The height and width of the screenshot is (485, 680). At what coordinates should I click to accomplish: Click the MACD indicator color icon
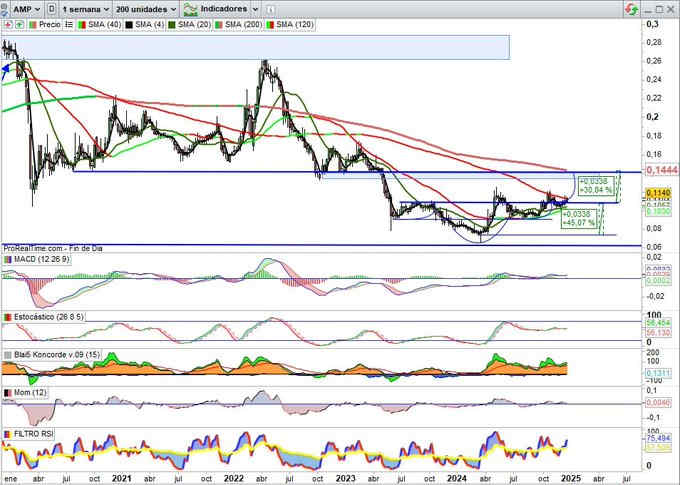(8, 259)
